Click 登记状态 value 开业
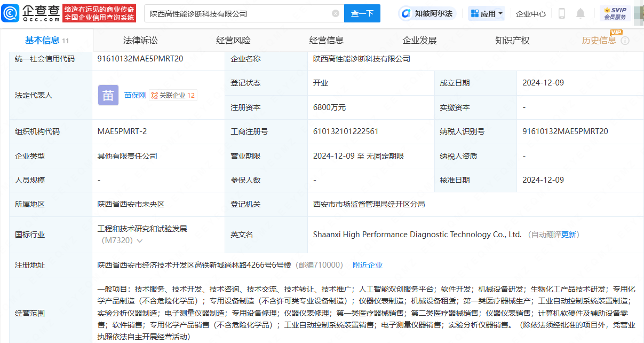644x343 pixels. [x=321, y=83]
